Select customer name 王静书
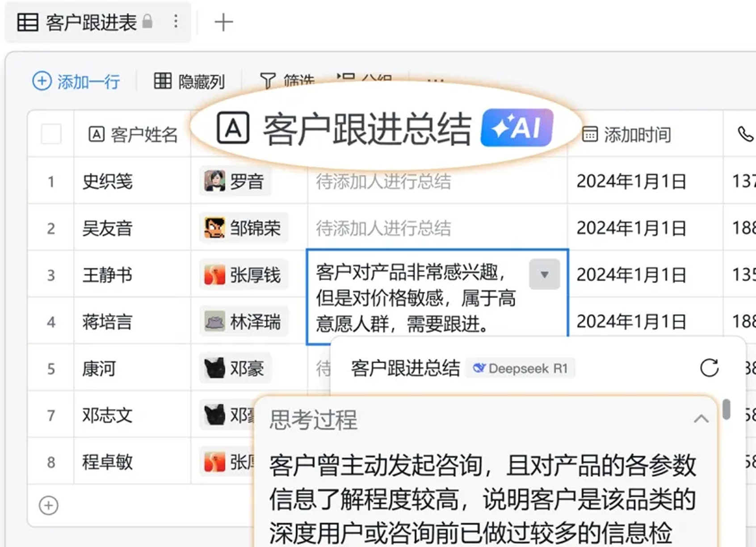Screen dimensions: 756x547 click(108, 275)
